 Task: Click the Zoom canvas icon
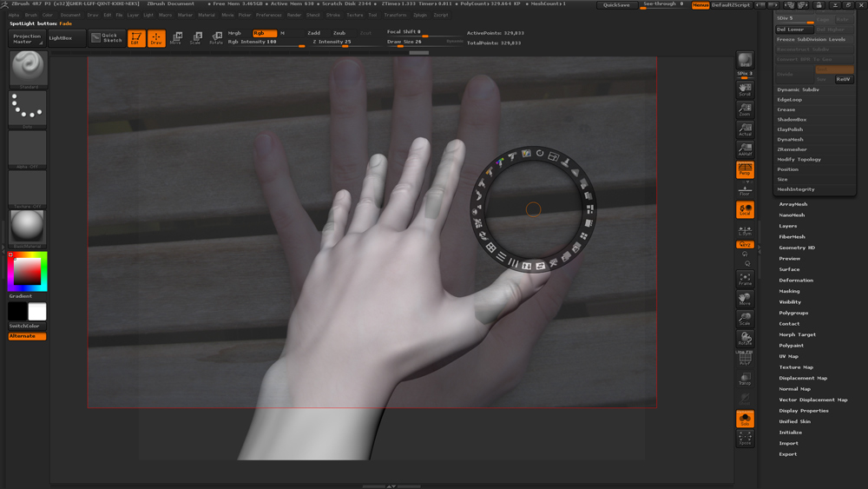click(745, 109)
